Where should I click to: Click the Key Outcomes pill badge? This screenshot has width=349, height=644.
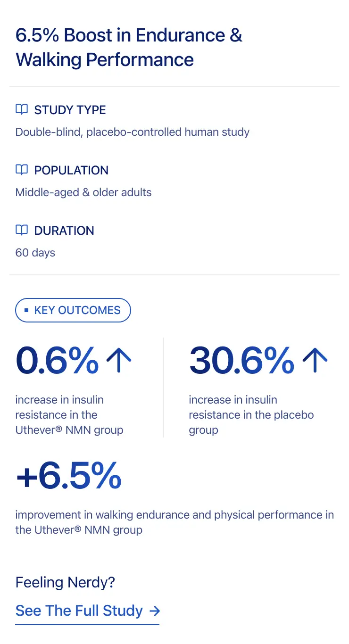click(x=73, y=310)
